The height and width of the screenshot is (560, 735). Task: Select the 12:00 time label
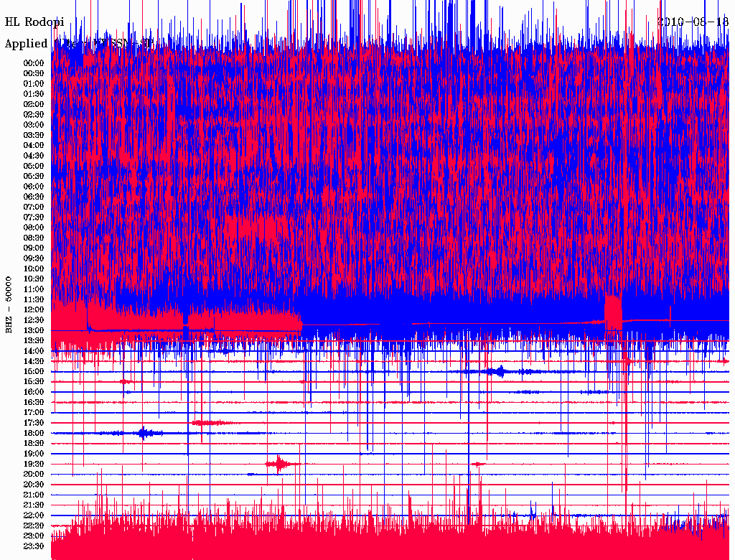pyautogui.click(x=33, y=310)
